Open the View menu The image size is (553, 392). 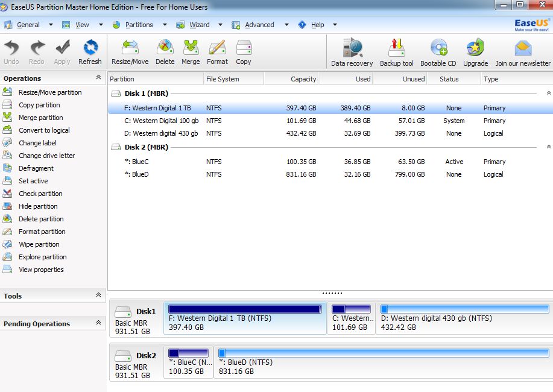82,25
